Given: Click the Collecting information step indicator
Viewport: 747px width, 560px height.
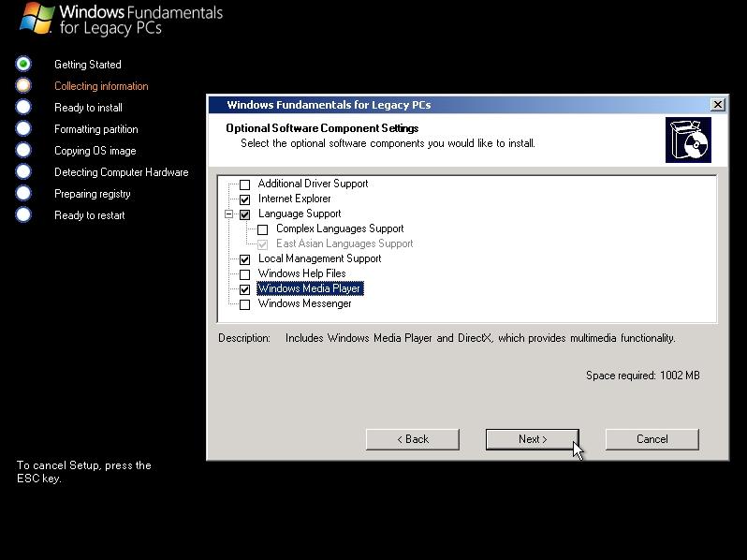Looking at the screenshot, I should point(23,85).
